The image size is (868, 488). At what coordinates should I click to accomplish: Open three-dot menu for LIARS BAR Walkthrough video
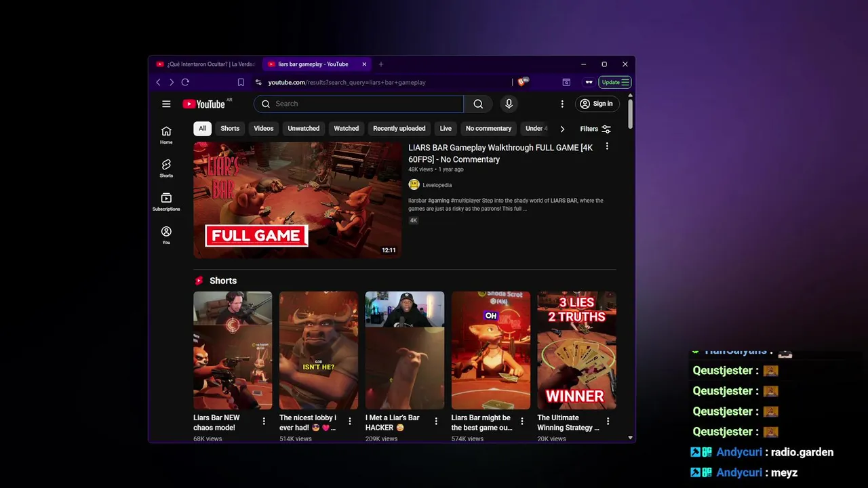tap(607, 146)
